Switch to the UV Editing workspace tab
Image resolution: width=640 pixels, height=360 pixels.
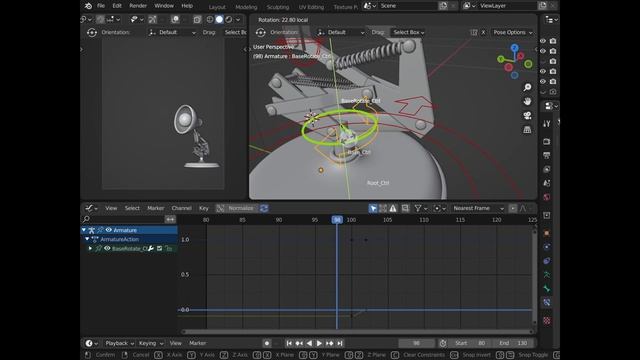(311, 7)
